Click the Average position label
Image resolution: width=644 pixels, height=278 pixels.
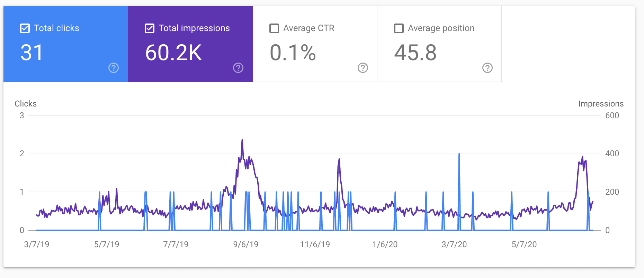point(441,28)
